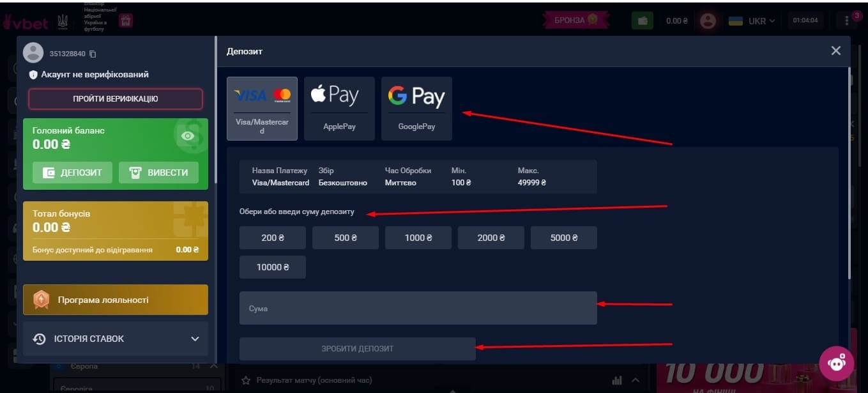Click the 01:04:04 clock display
The height and width of the screenshot is (393, 868).
click(805, 20)
